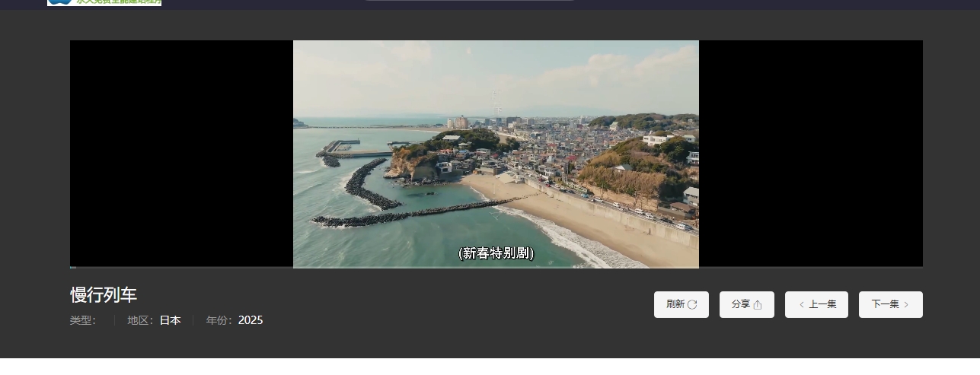980x375 pixels.
Task: Click the video progress bar
Action: [496, 268]
